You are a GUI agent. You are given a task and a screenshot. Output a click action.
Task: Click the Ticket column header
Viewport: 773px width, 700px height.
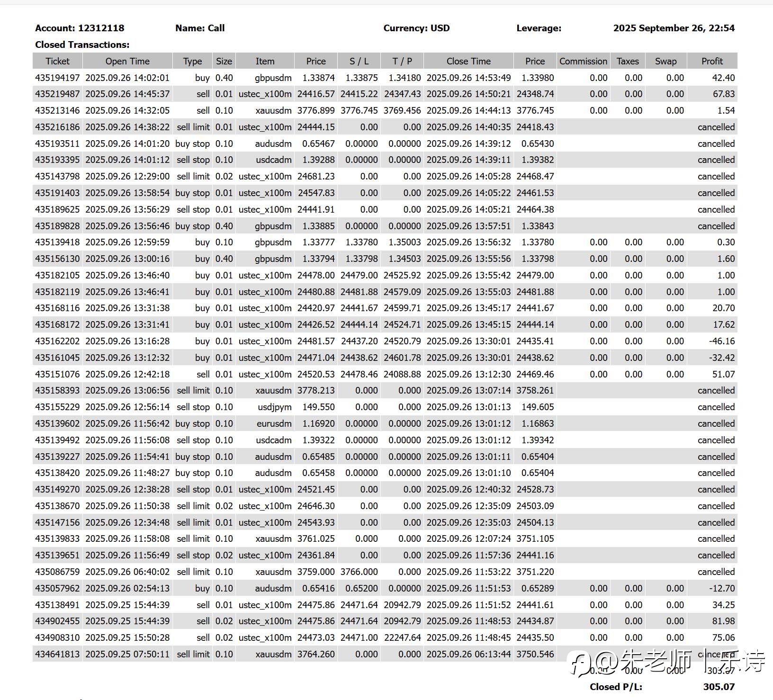pos(57,61)
